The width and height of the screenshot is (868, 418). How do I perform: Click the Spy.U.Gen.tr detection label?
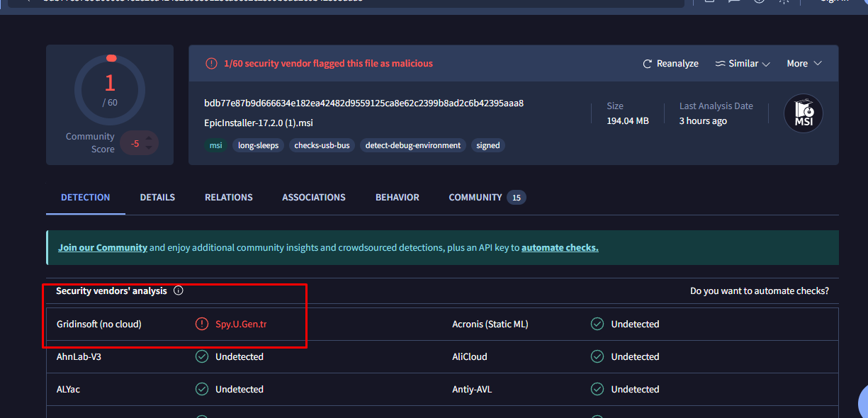(241, 324)
